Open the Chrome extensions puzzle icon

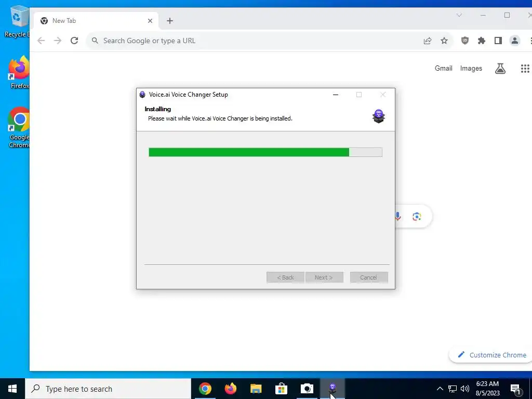coord(482,41)
